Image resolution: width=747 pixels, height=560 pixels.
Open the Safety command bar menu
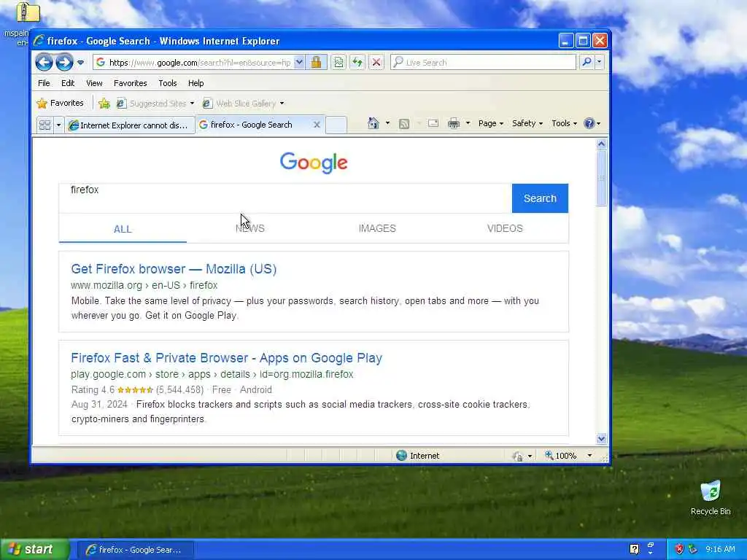(527, 123)
